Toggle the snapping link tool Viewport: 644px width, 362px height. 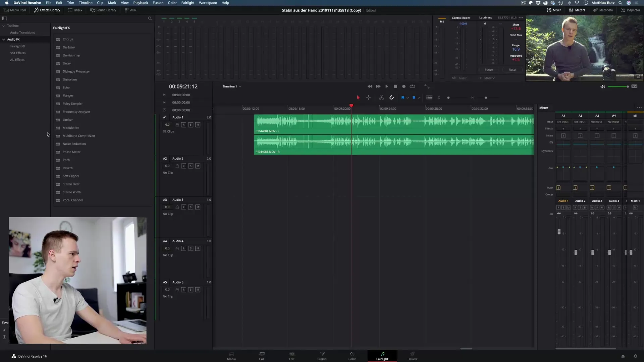pos(391,98)
